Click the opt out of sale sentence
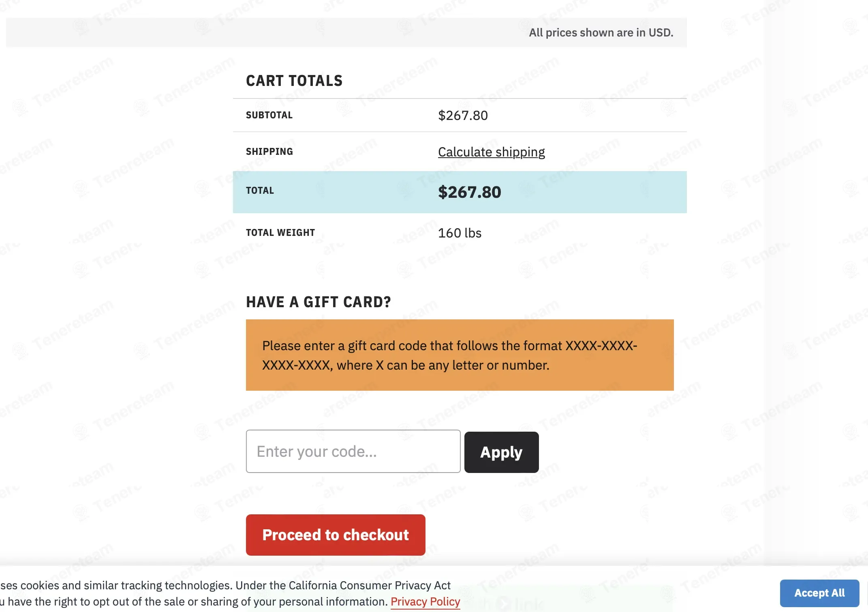 (194, 602)
